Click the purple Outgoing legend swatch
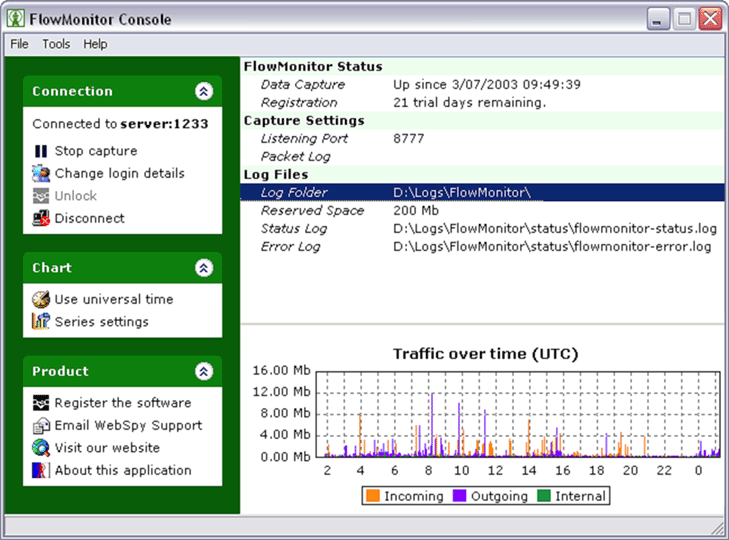Viewport: 729px width, 540px height. click(459, 496)
